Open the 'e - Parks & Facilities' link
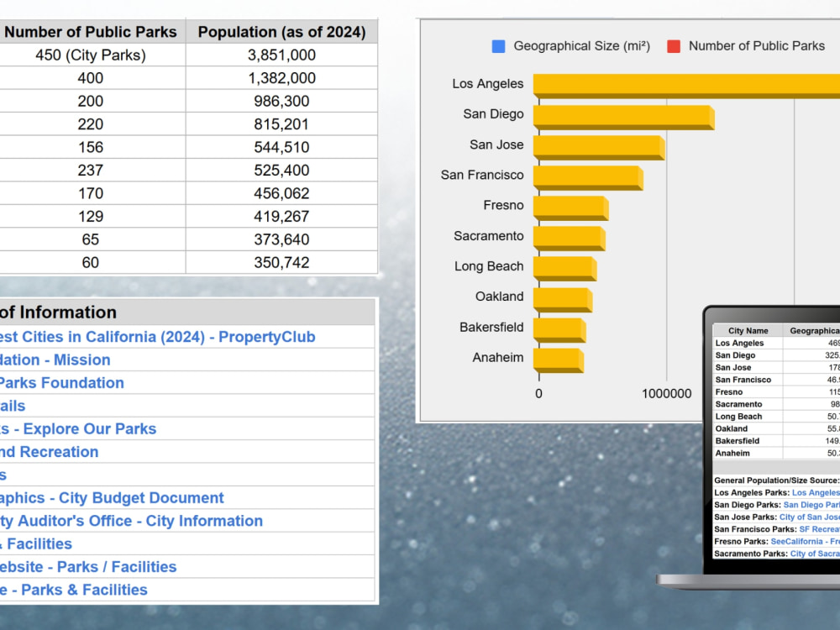This screenshot has width=840, height=630. coord(74,591)
